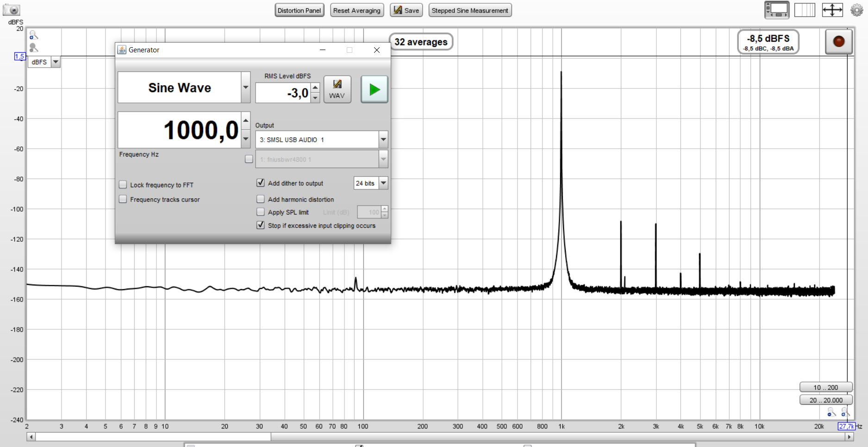Screen dimensions: 868x447
Task: Click the 1,5 top axis limit box
Action: pos(19,57)
